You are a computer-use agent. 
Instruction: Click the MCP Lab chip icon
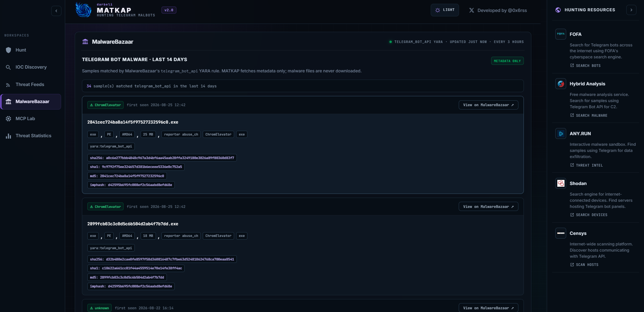[x=9, y=119]
